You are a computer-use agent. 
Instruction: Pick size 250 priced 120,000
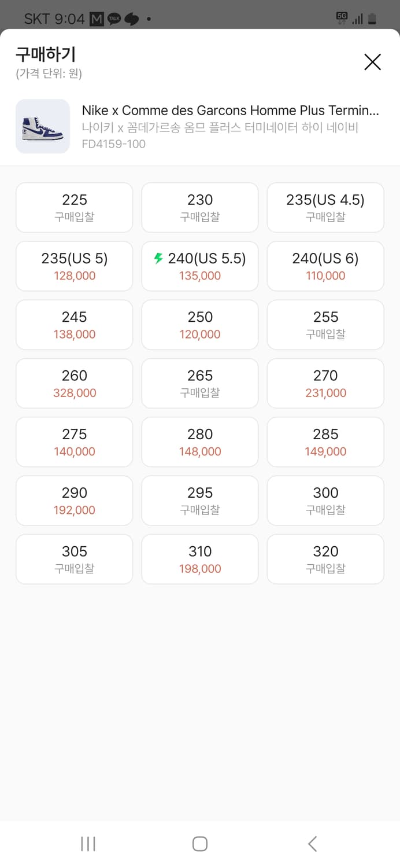point(200,325)
